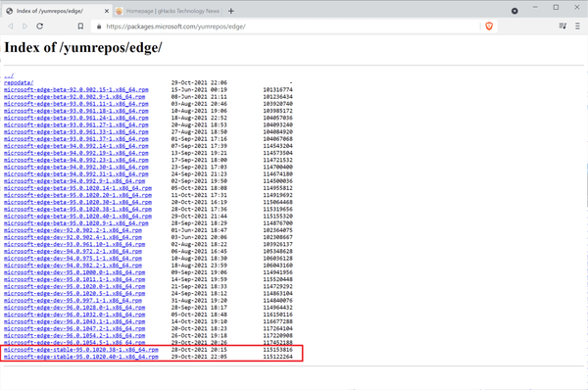Select microsoft-edge-beta-95.0.1020.38-1 rpm link
The height and width of the screenshot is (390, 588).
click(78, 210)
